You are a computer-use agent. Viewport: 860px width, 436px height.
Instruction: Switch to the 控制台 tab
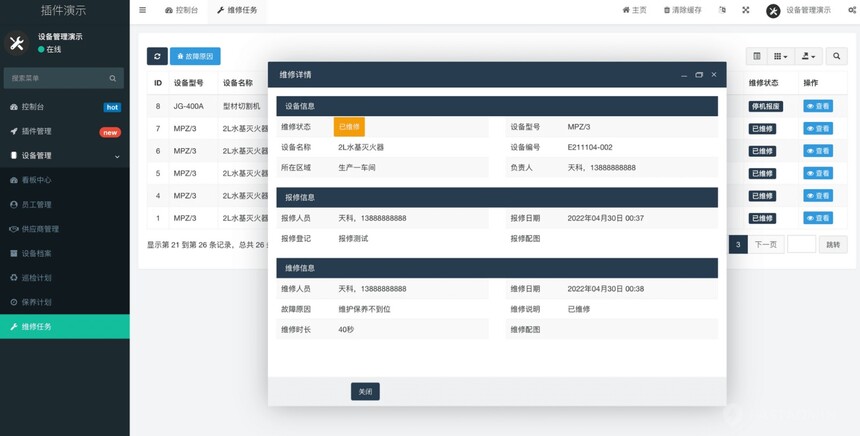[181, 10]
